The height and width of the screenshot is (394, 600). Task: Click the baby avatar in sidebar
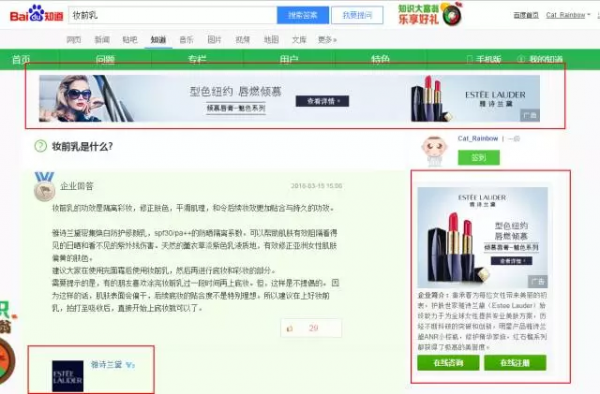coord(434,151)
